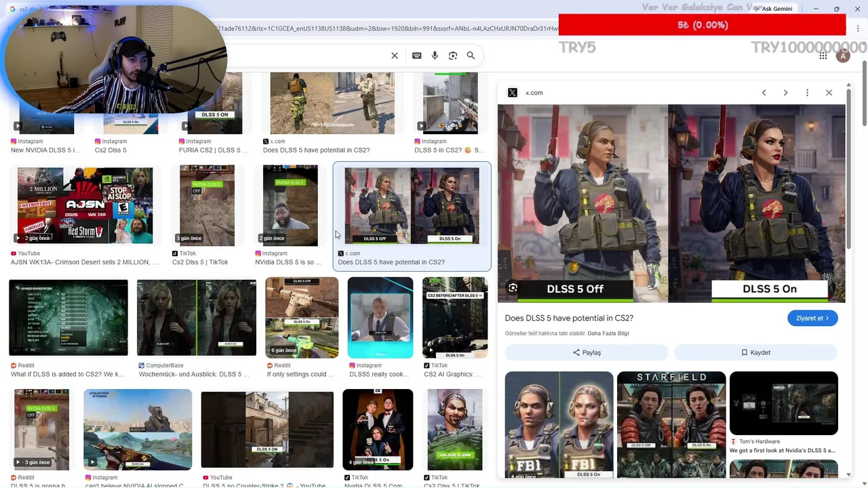Open Google Lens image search icon
Viewport: 868px width, 488px height.
click(453, 56)
